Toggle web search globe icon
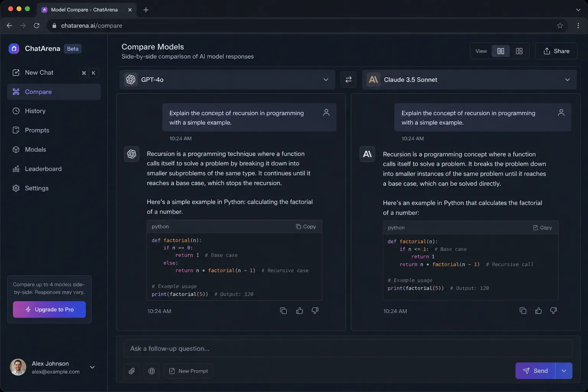This screenshot has height=392, width=588. pos(152,371)
